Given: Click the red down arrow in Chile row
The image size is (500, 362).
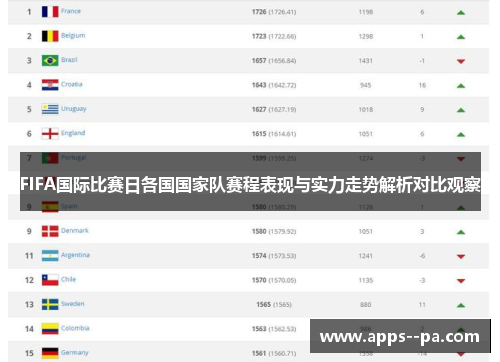Looking at the screenshot, I should [461, 281].
